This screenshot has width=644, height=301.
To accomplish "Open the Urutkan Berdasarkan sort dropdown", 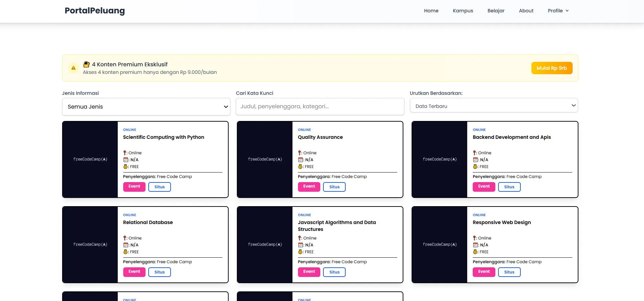I will click(494, 105).
